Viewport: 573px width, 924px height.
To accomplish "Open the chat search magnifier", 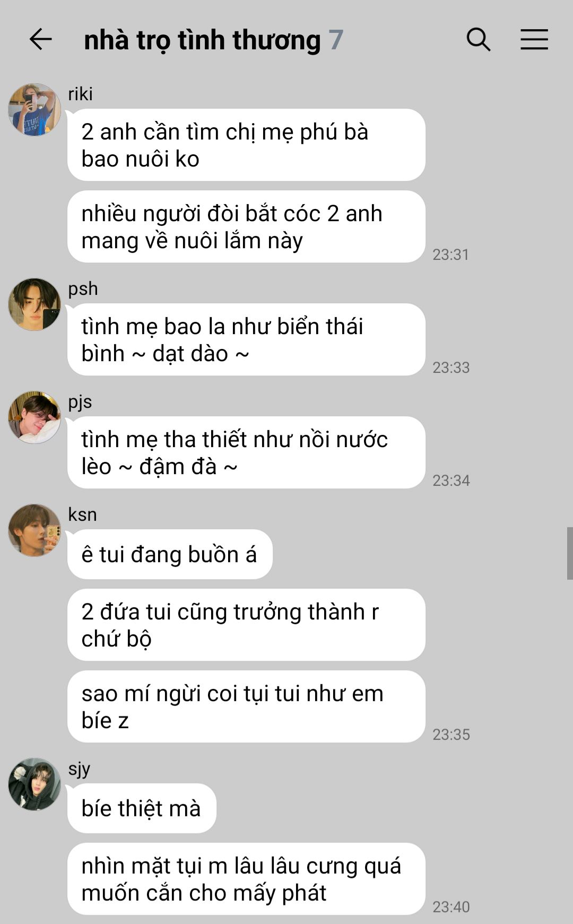I will tap(479, 40).
